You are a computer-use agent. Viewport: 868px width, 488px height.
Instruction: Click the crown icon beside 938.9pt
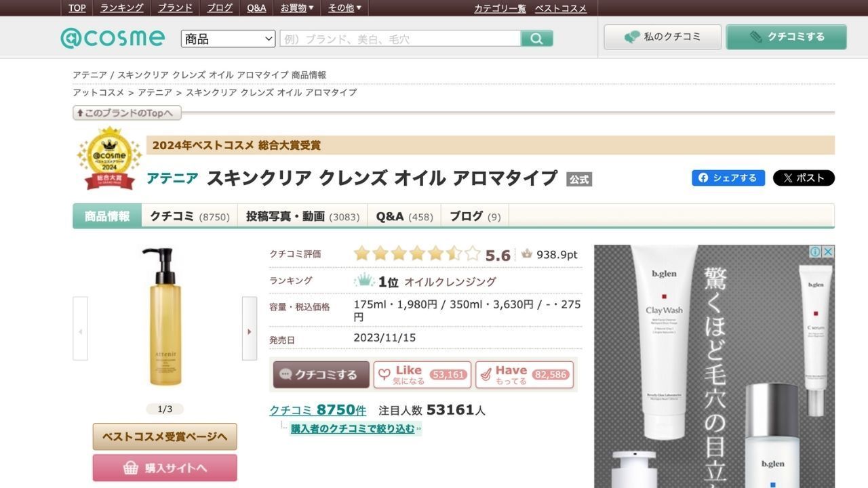click(527, 254)
